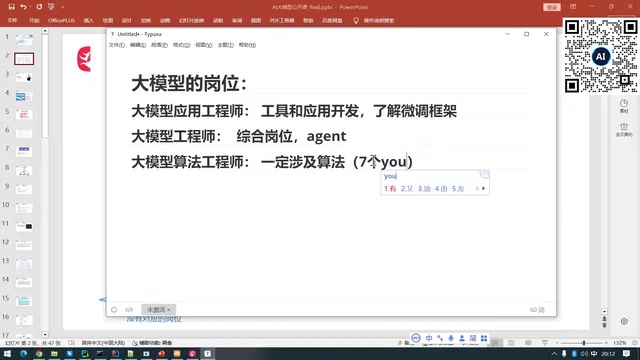Screen dimensions: 640x360
Task: Choose IME candidate 1.有
Action: (390, 189)
